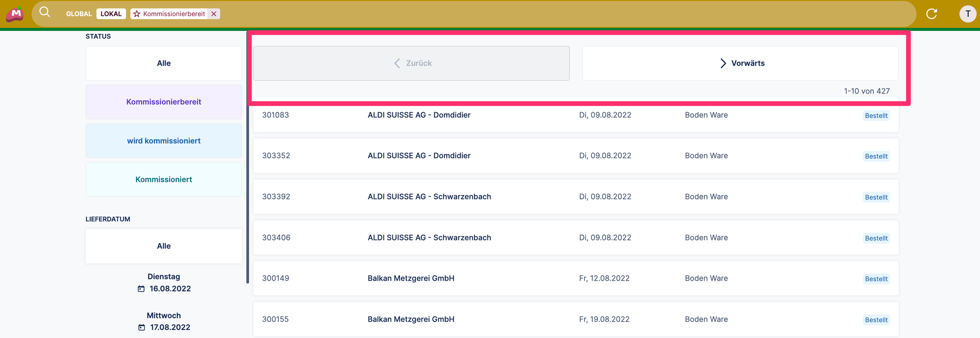This screenshot has width=980, height=338.
Task: Remove the Kommissionierbereit filter chip with X
Action: coord(214,14)
